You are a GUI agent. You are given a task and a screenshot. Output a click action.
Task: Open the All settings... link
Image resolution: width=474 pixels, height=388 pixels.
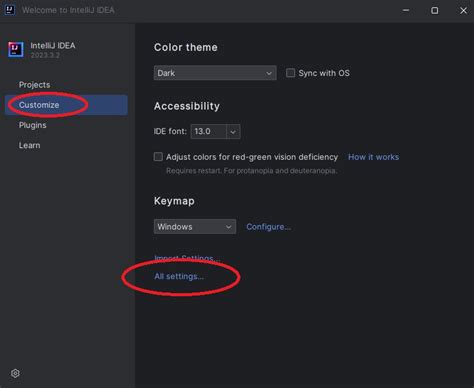[x=179, y=276]
